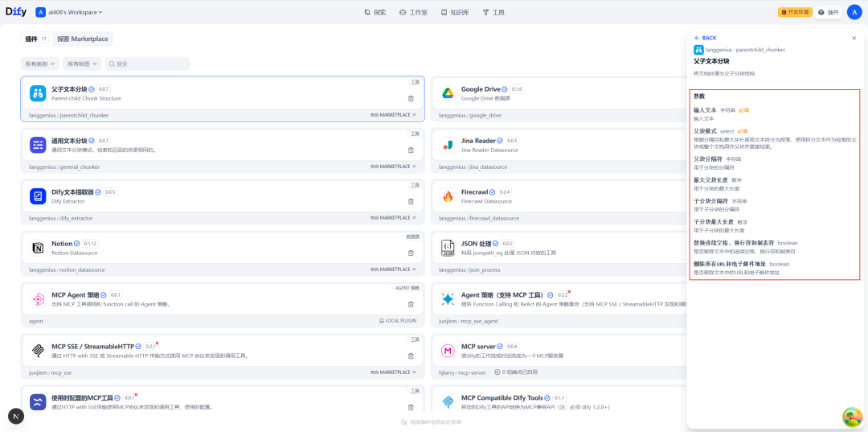Click Google Drive plugin icon
Image resolution: width=868 pixels, height=432 pixels.
point(448,93)
